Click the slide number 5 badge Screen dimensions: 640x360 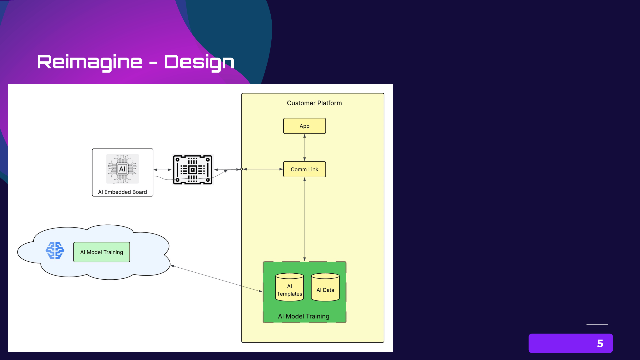tap(571, 343)
